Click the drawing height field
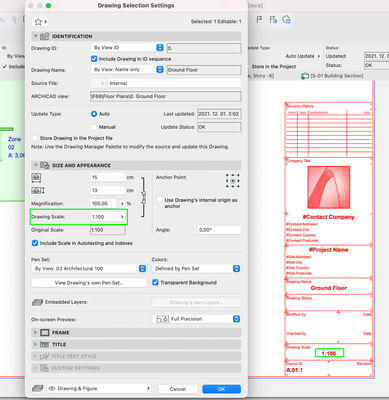This screenshot has height=400, width=389. pos(108,191)
